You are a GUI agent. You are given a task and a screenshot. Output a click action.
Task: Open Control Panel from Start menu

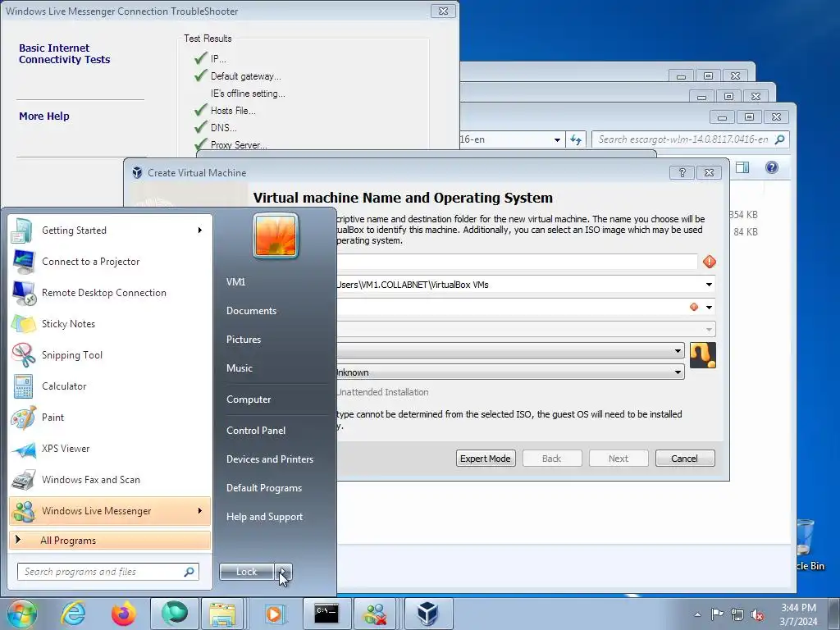(256, 430)
